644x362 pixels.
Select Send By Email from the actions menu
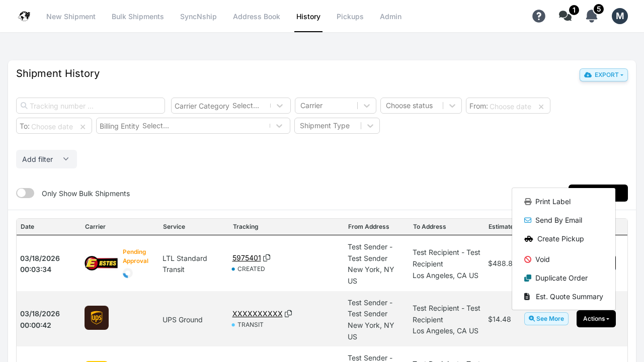pyautogui.click(x=558, y=220)
